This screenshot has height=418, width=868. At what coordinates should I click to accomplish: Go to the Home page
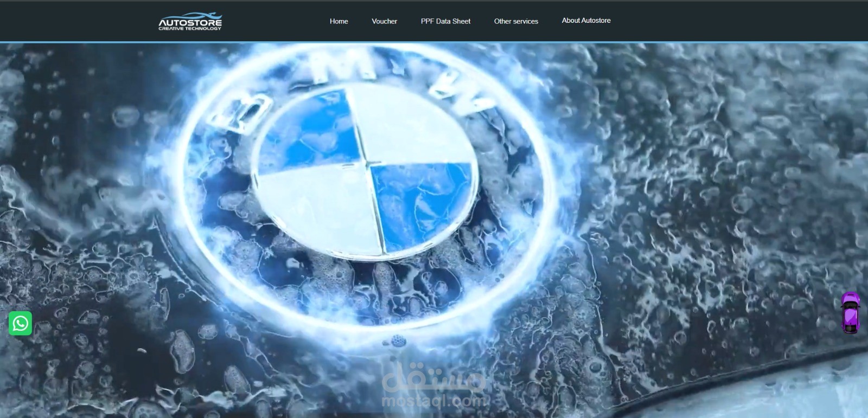click(x=339, y=21)
